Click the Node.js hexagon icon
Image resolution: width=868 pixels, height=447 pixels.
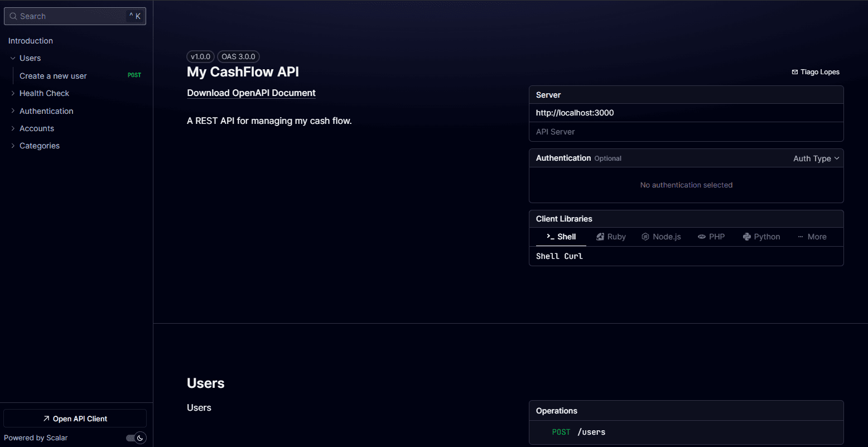[645, 237]
